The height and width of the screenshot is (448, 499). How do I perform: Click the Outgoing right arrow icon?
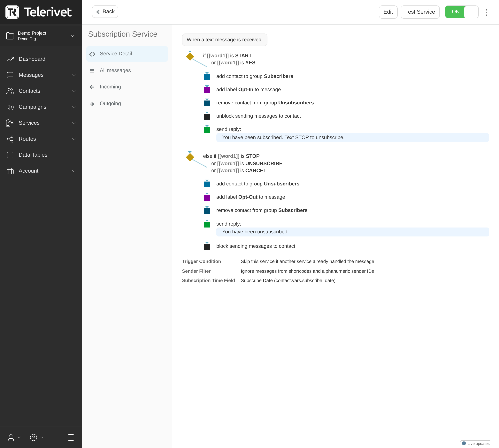tap(92, 104)
